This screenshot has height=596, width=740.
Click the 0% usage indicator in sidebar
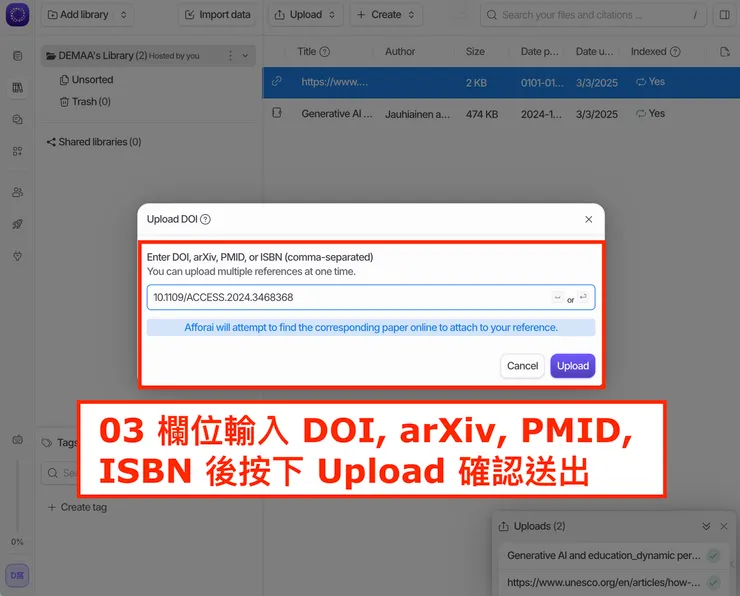(x=17, y=542)
